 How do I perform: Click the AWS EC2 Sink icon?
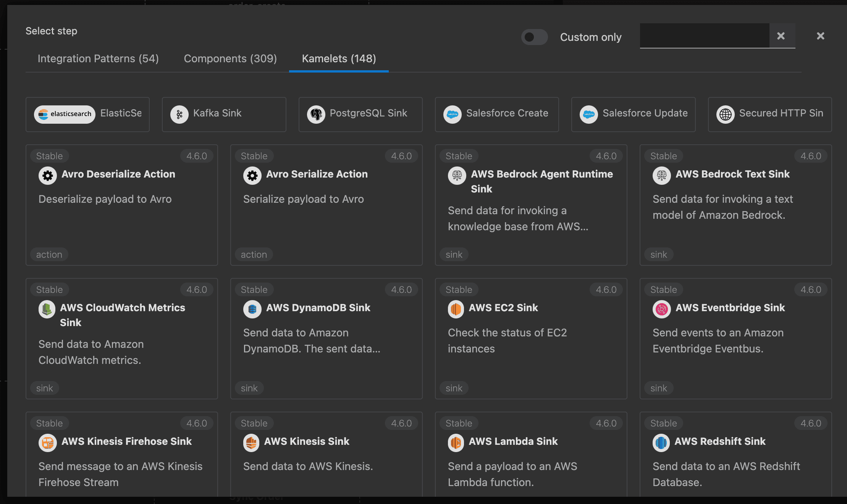456,309
